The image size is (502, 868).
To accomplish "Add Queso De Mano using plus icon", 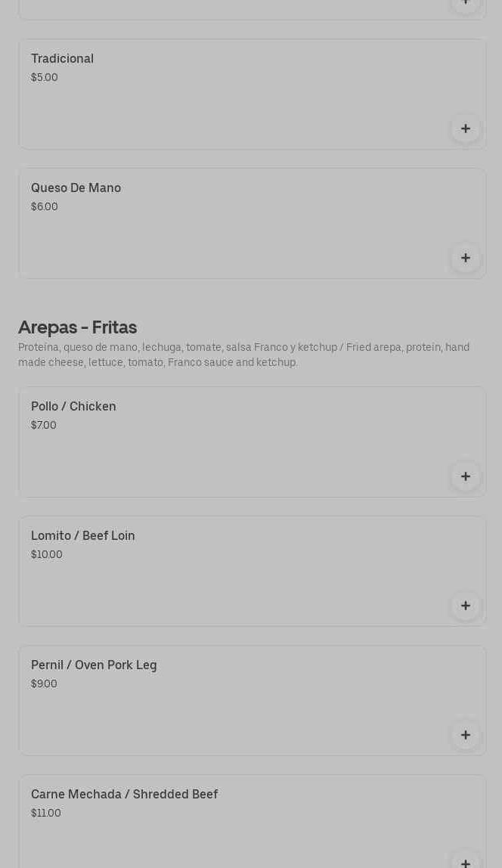I will 465,258.
